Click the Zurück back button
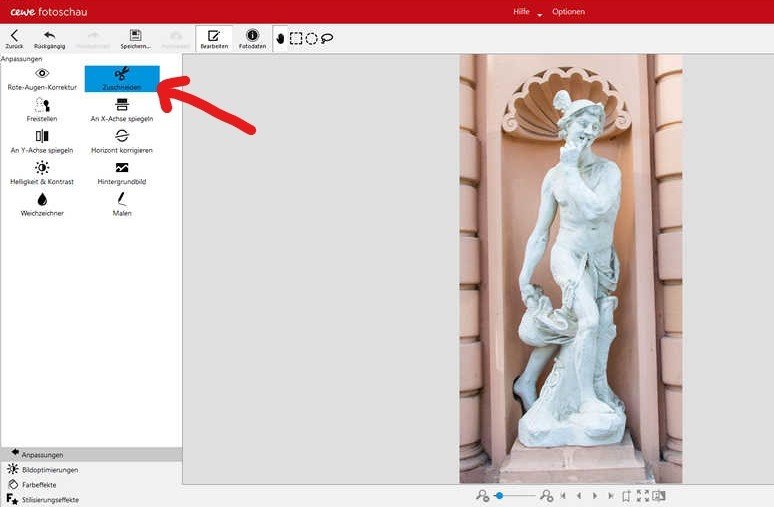Screen dimensions: 774x507 click(x=14, y=39)
